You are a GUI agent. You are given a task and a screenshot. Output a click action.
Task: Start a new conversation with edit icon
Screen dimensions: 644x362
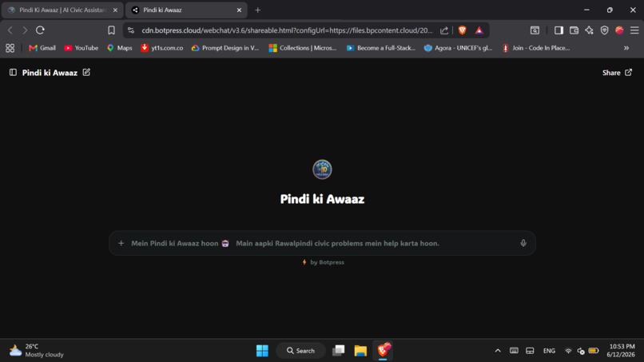point(86,72)
